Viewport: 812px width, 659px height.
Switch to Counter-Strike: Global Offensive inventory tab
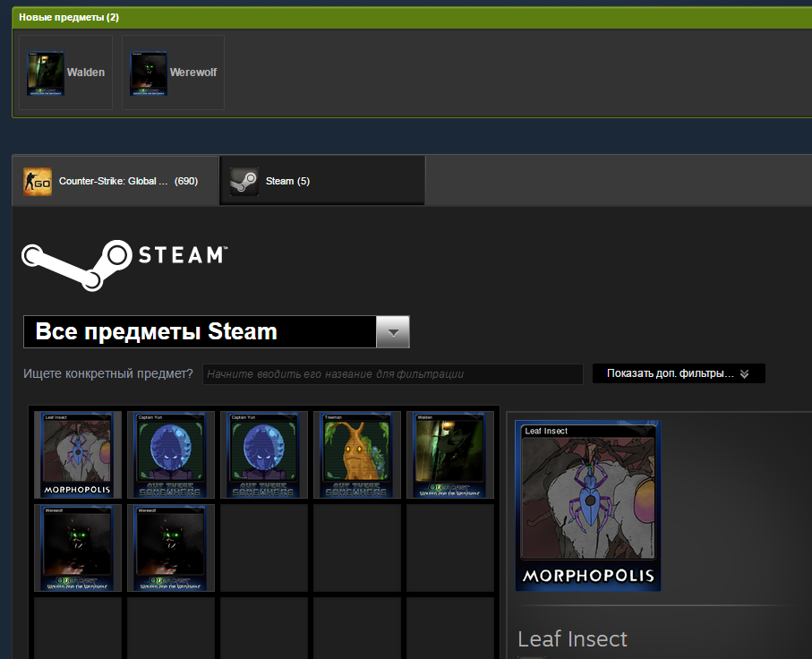[115, 181]
